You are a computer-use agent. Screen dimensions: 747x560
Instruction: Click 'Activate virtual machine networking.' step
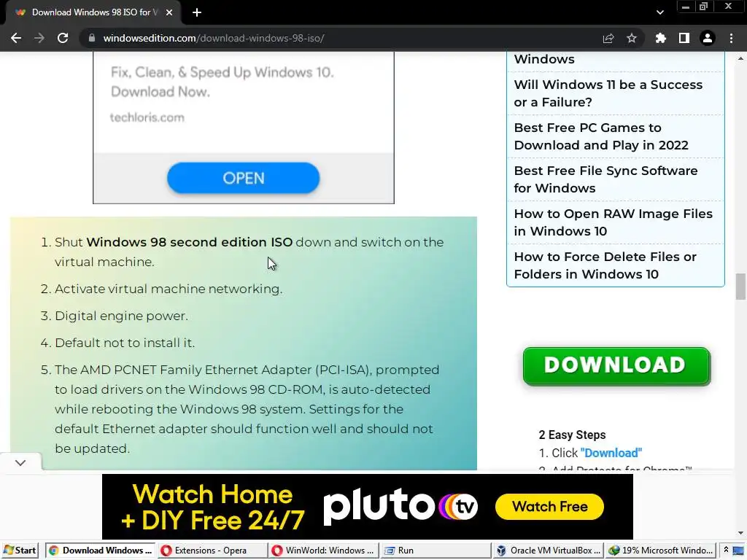click(169, 289)
